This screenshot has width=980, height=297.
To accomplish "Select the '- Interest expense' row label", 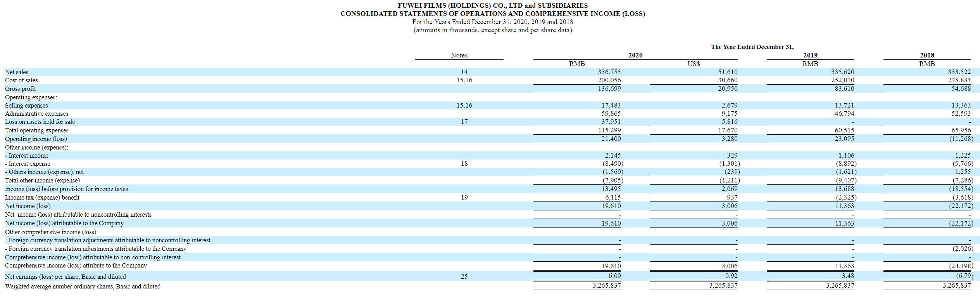I will pos(28,164).
